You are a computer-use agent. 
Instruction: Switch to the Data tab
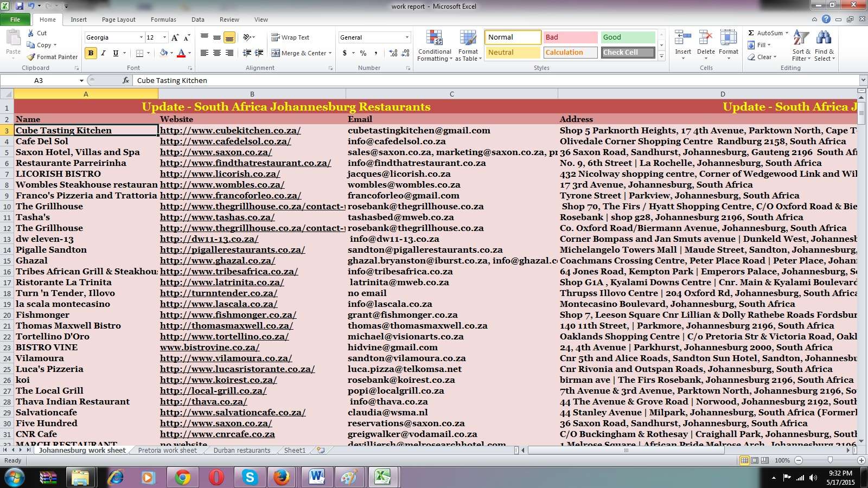198,20
